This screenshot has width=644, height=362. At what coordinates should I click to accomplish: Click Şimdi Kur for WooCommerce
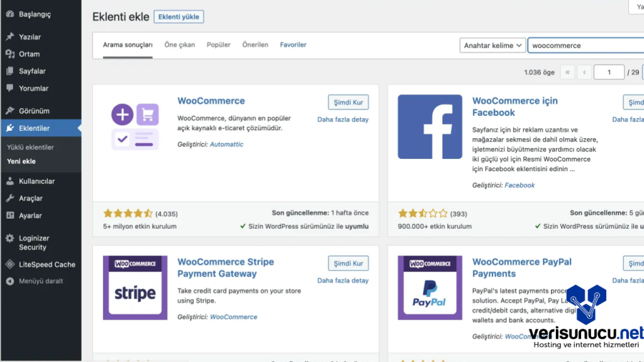point(348,102)
